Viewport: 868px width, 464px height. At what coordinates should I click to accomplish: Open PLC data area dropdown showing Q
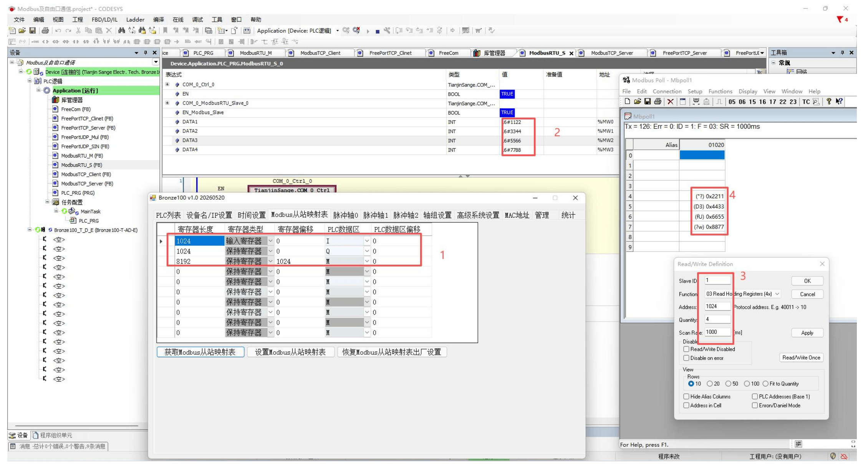pos(367,251)
